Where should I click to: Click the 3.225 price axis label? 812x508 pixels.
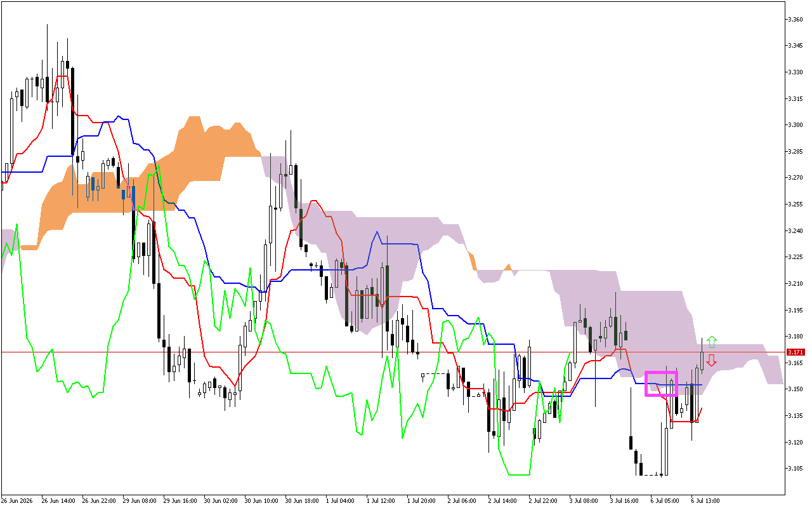point(796,257)
